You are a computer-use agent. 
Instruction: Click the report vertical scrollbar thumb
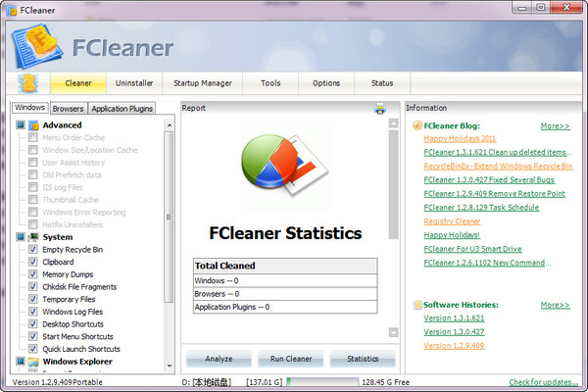point(393,184)
